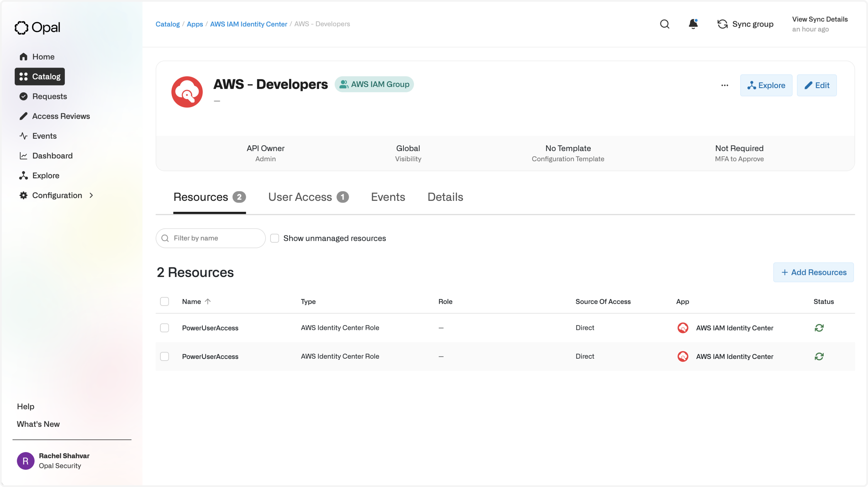Go to Catalog breadcrumb
This screenshot has height=487, width=868.
click(168, 24)
